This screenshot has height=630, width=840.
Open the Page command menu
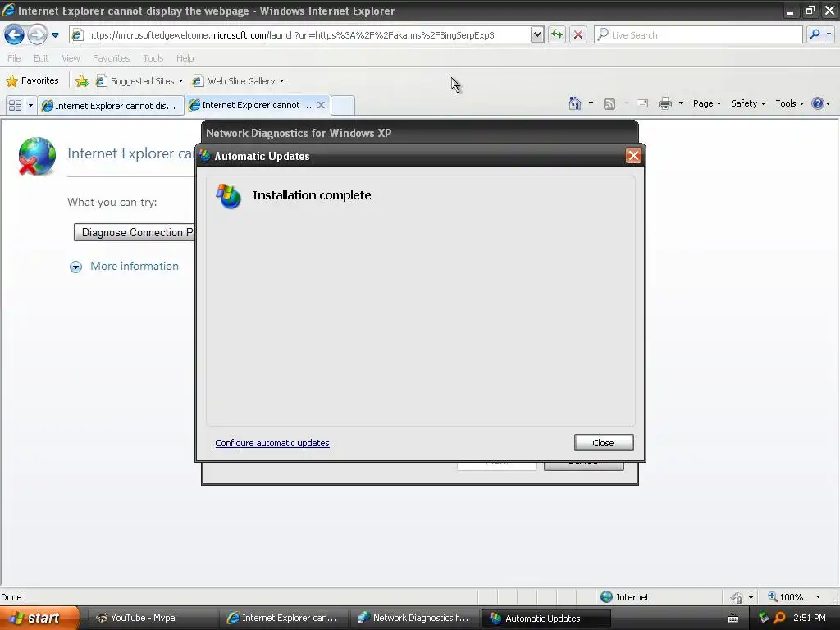point(706,103)
